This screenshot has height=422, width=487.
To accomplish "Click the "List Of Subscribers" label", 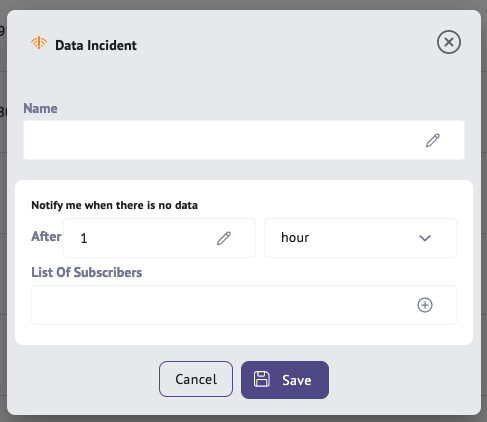I will (87, 272).
